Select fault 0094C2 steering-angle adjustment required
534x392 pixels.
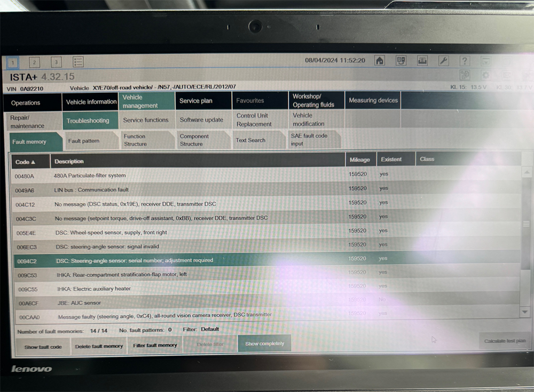[267, 260]
